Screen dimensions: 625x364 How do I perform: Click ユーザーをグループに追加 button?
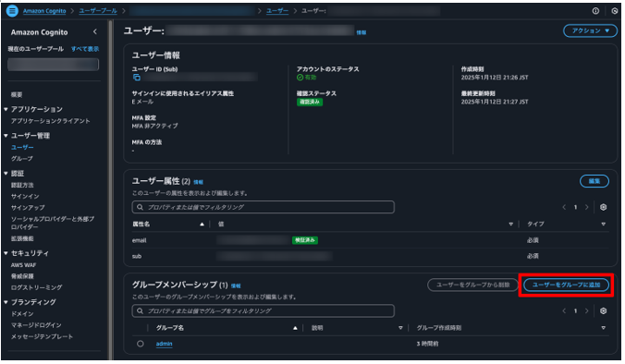pyautogui.click(x=566, y=285)
